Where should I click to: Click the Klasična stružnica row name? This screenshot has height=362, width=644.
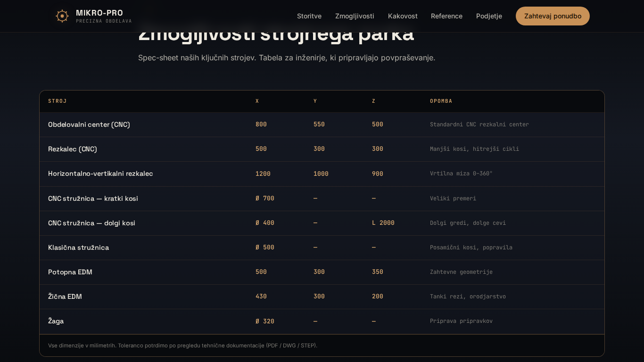pyautogui.click(x=78, y=247)
